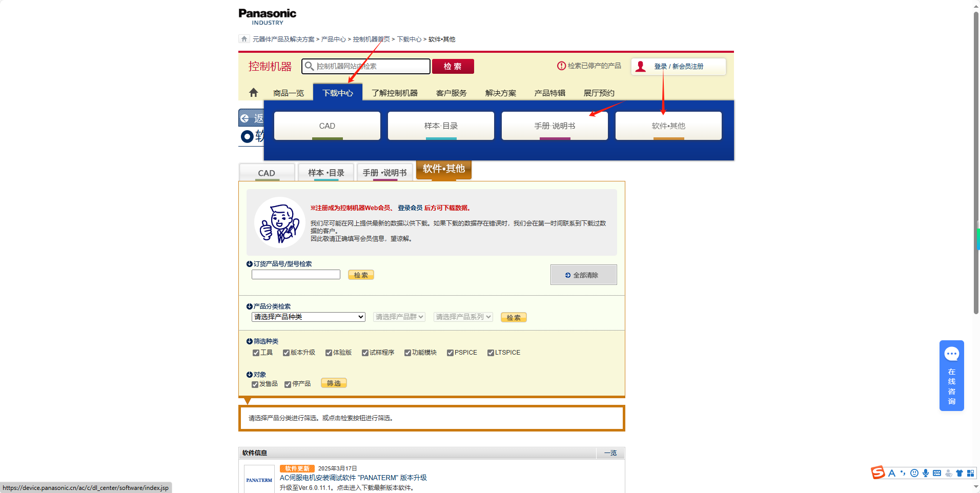
Task: Click the Panasonic Industry logo
Action: tap(268, 17)
